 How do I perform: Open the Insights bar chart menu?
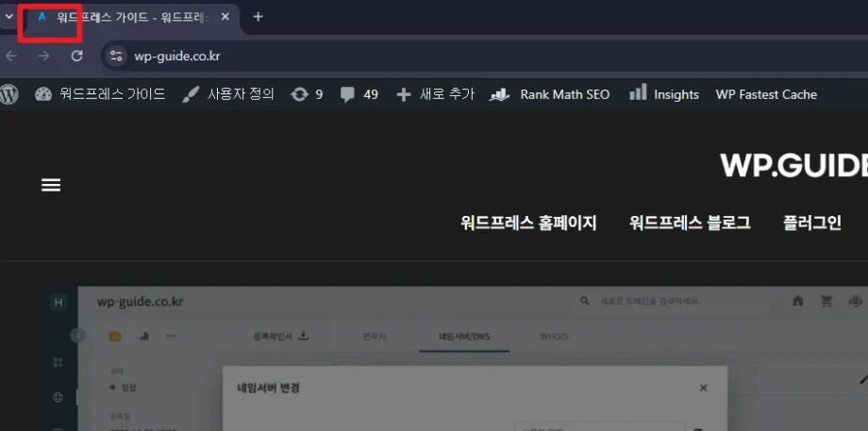(639, 93)
